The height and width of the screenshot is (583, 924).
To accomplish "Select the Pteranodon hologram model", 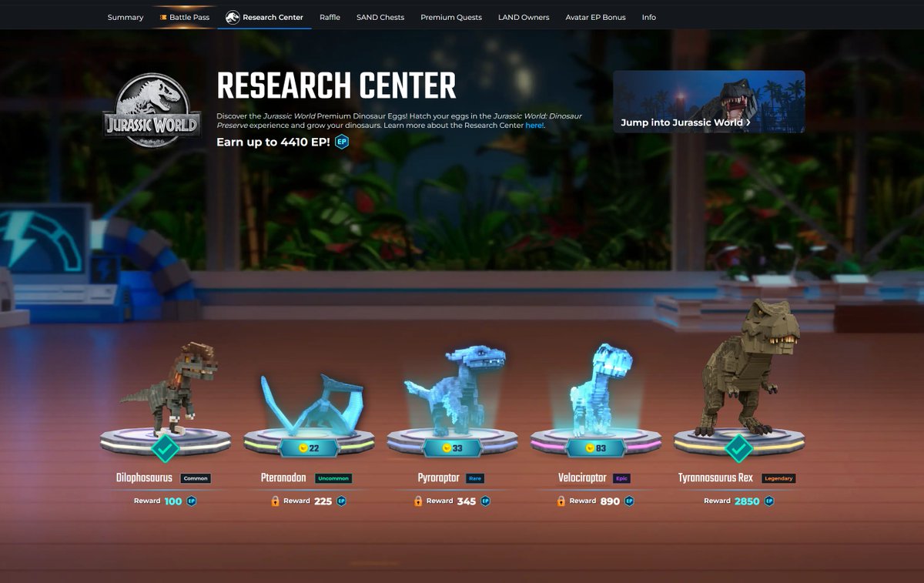I will click(x=312, y=406).
